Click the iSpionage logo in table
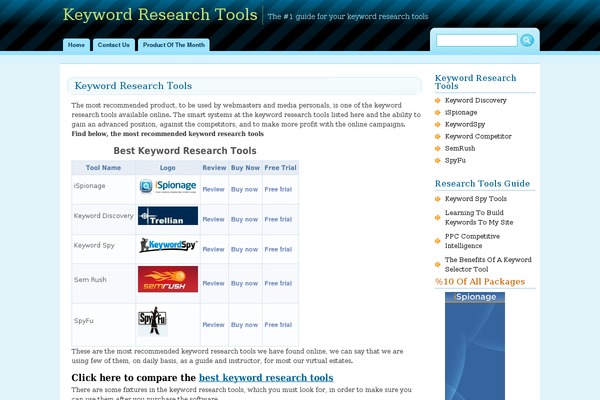Screen dimensions: 600x400 (168, 186)
